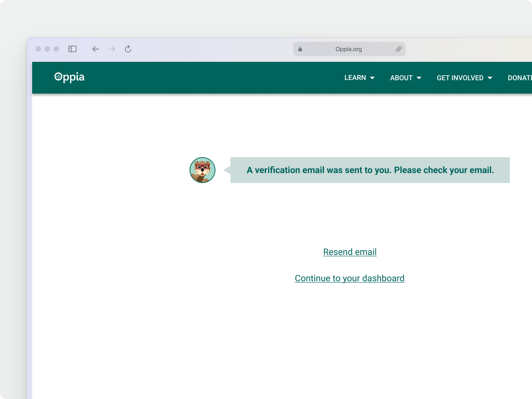Viewport: 532px width, 399px height.
Task: Click the browser back arrow
Action: (x=95, y=49)
